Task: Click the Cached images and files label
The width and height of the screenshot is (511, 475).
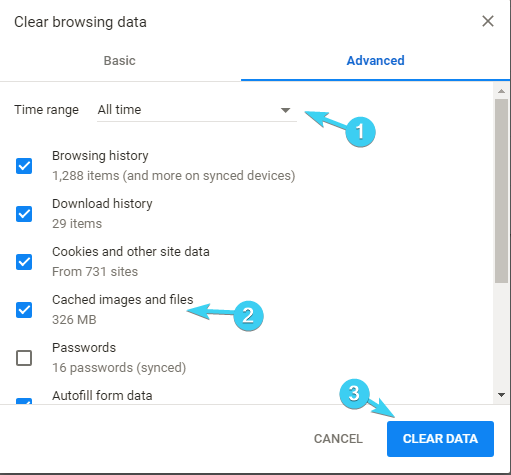Action: click(x=123, y=300)
